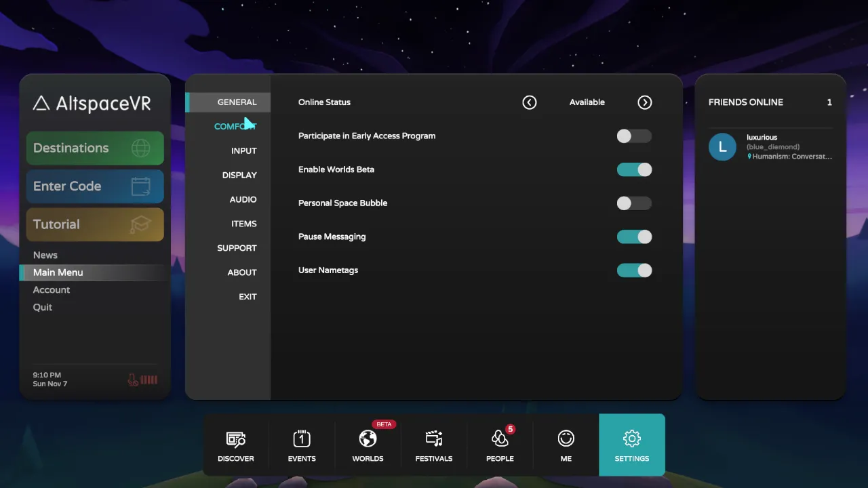This screenshot has height=488, width=868.
Task: Switch to the Comfort settings tab
Action: (x=235, y=127)
